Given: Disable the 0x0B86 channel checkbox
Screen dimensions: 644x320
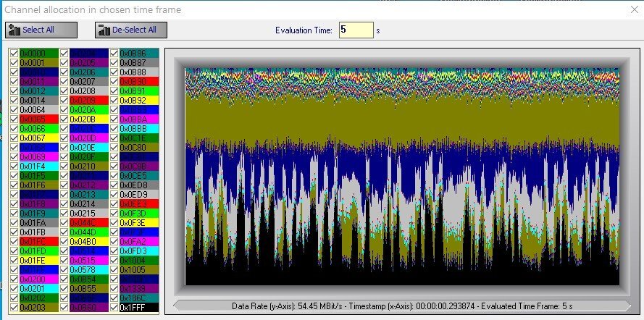Looking at the screenshot, I should click(x=114, y=54).
